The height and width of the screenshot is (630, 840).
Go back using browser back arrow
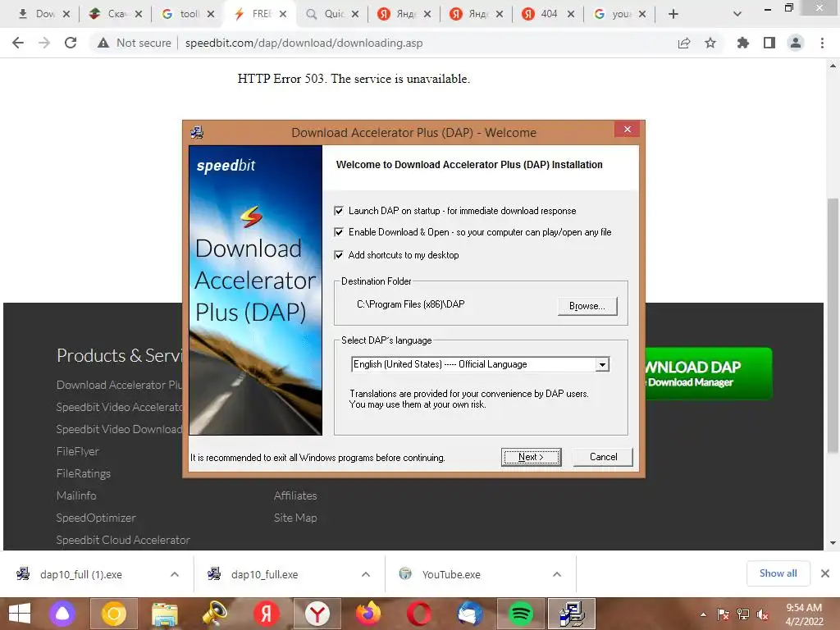click(18, 43)
